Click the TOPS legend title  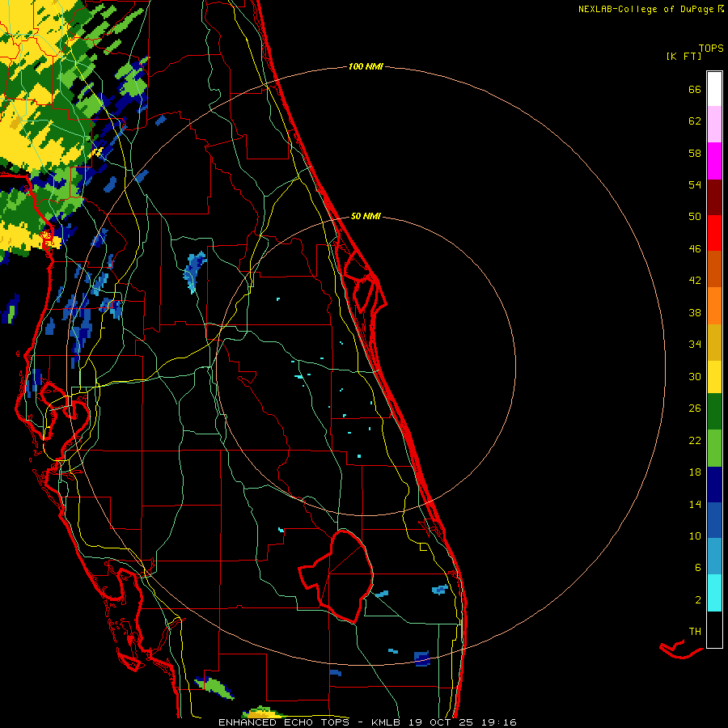click(x=711, y=49)
